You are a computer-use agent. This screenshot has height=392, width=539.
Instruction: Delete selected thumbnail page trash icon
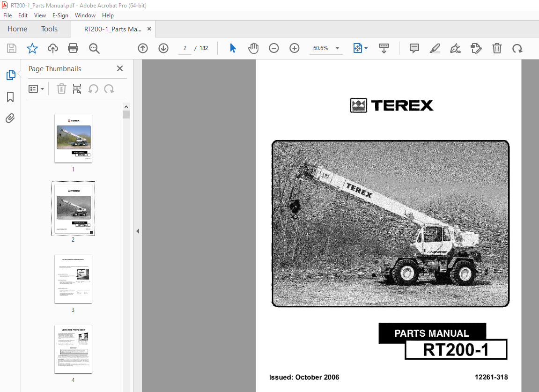(x=61, y=89)
